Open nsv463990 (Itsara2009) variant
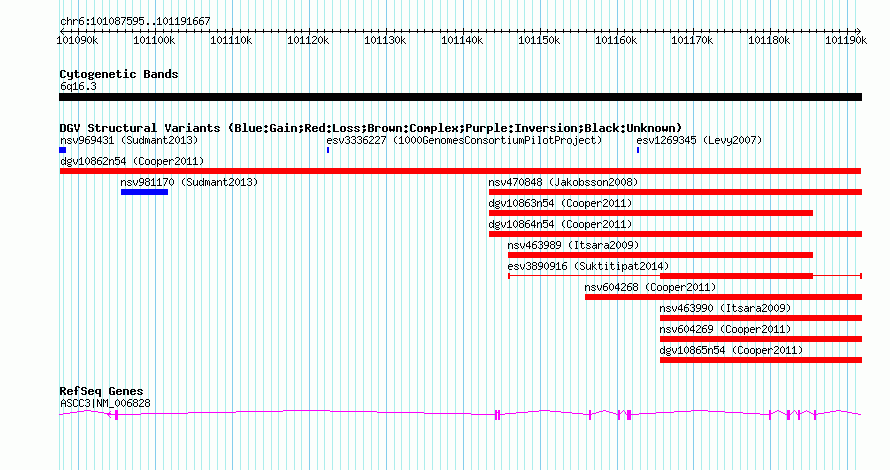This screenshot has height=470, width=890. [725, 308]
